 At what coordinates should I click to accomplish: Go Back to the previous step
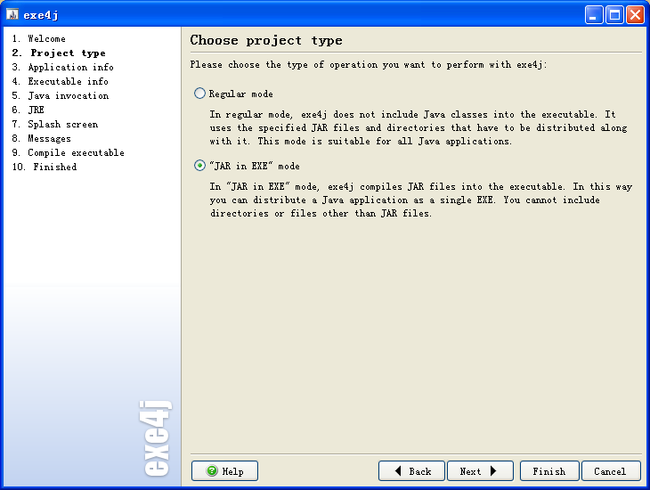[411, 471]
